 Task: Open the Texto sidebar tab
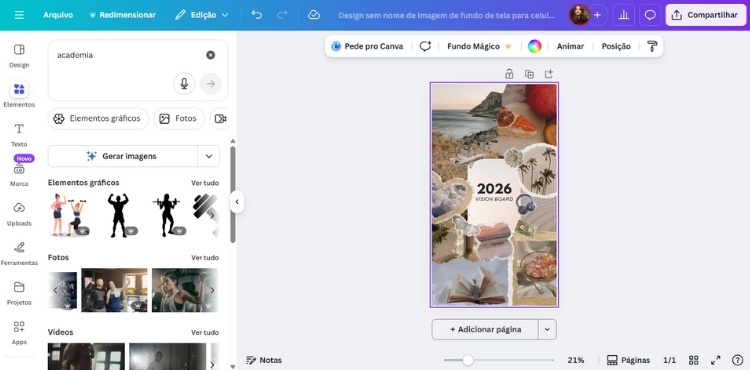[x=19, y=135]
